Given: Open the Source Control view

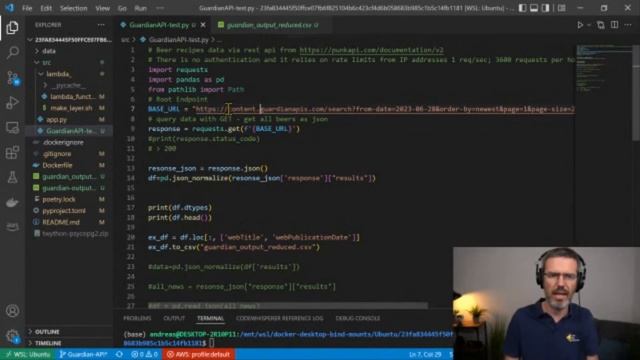Looking at the screenshot, I should pos(13,78).
